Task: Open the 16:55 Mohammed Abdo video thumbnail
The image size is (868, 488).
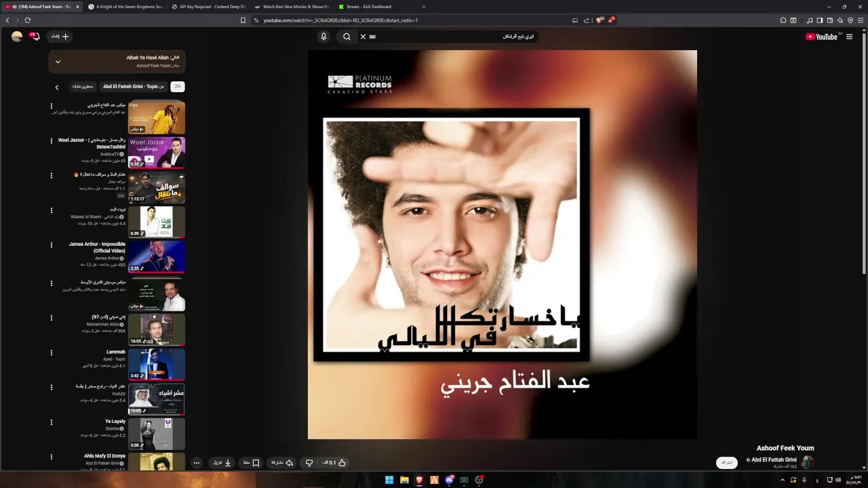Action: (x=157, y=329)
